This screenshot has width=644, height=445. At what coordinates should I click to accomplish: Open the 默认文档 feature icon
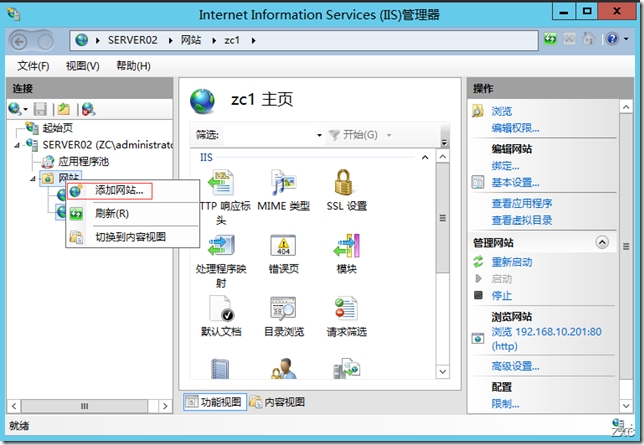tap(221, 308)
